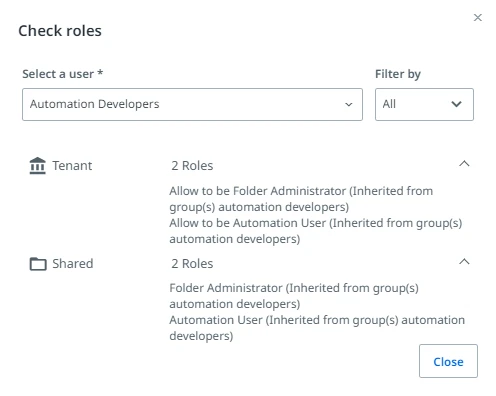Click Allow to be Automation User role text
The height and width of the screenshot is (396, 496).
tap(316, 231)
